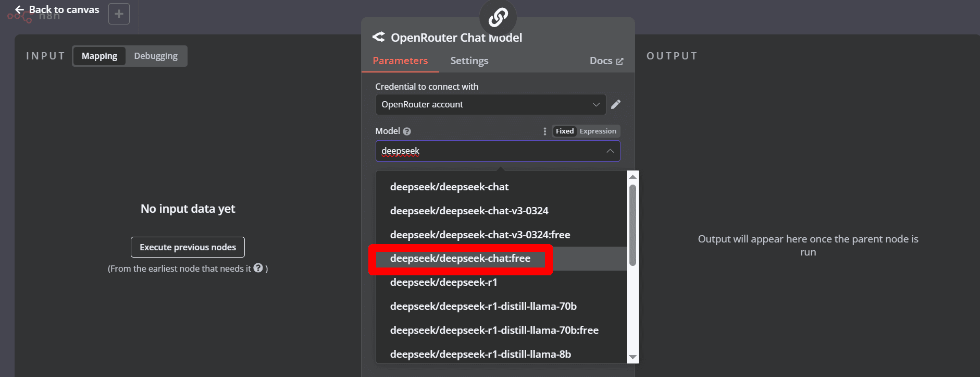
Task: Open the OpenRouter account credential dropdown
Action: click(x=491, y=104)
